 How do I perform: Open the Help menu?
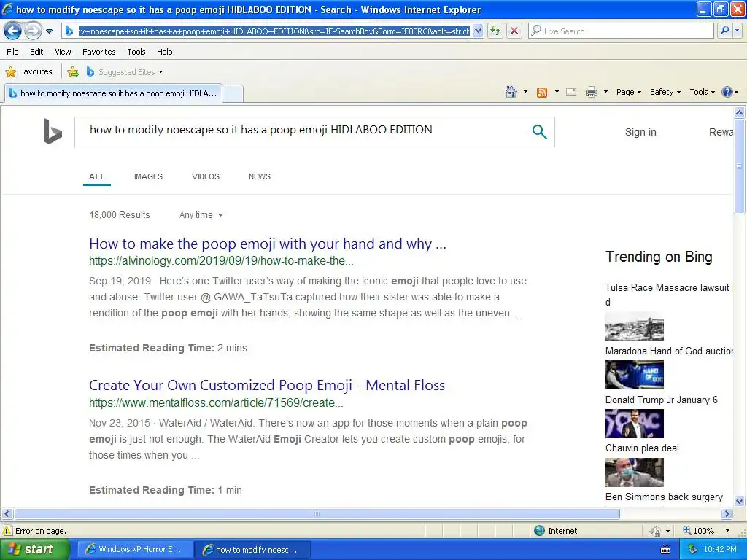point(164,52)
